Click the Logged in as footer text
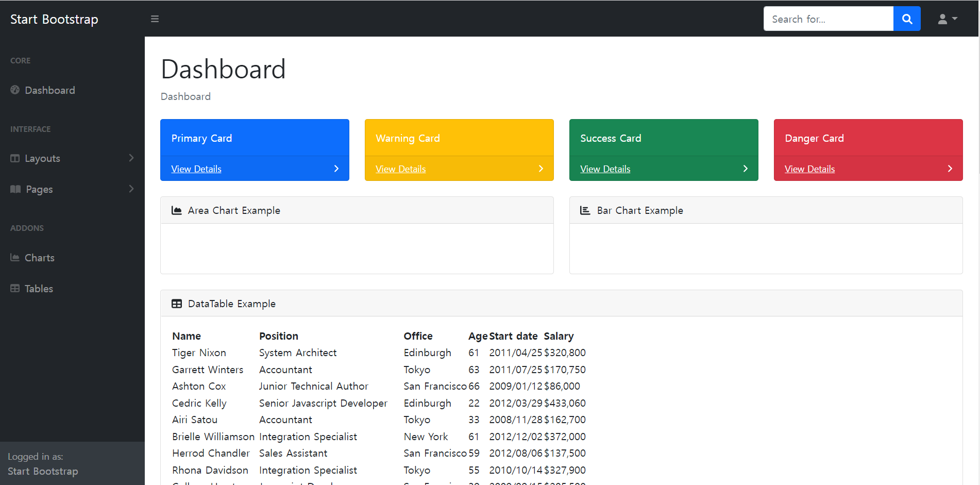The width and height of the screenshot is (980, 485). coord(36,457)
